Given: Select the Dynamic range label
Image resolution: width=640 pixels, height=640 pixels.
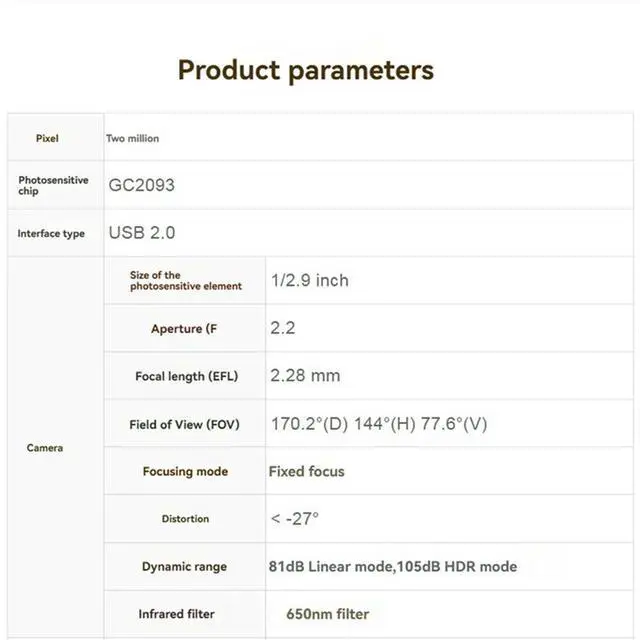Looking at the screenshot, I should point(184,567).
